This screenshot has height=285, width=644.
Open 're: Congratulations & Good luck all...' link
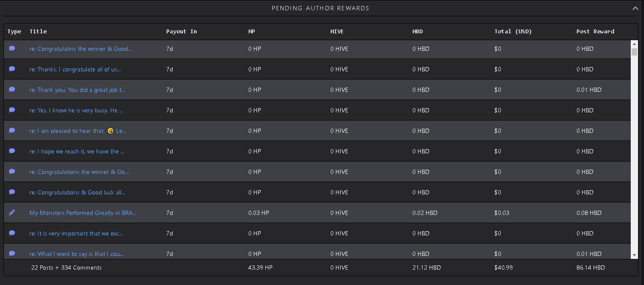77,192
